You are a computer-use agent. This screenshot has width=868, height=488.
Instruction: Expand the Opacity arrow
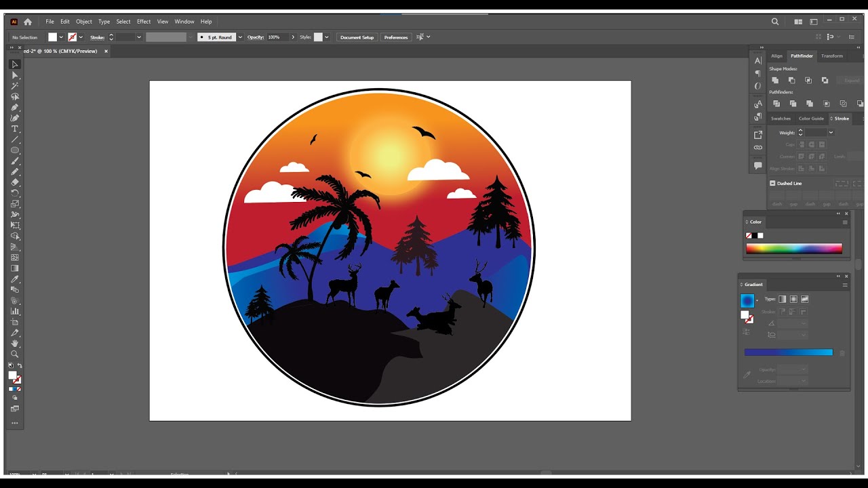pos(292,37)
